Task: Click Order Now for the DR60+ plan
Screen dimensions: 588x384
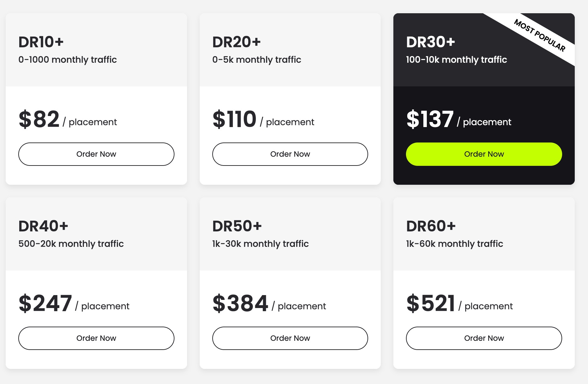Action: coord(484,338)
